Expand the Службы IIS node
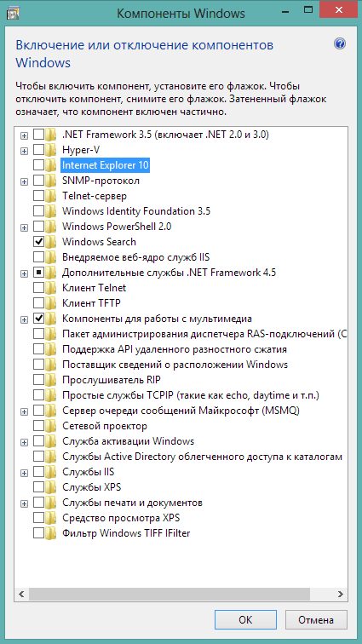 [24, 473]
